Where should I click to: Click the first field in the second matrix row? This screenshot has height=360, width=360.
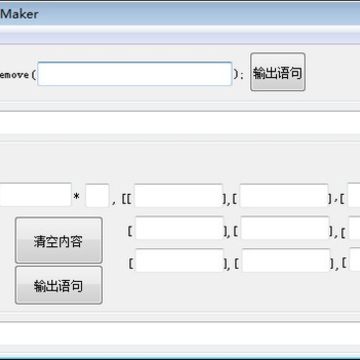[179, 228]
